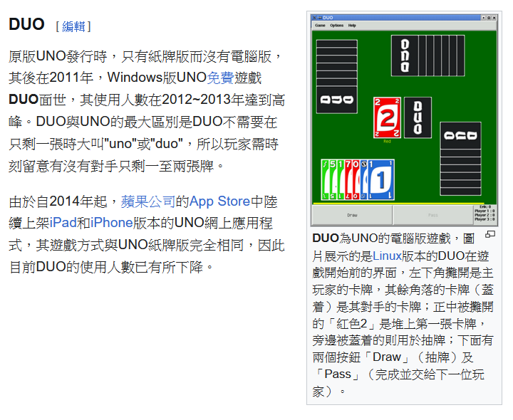Open the iPad article link
The width and height of the screenshot is (513, 420).
click(x=63, y=223)
